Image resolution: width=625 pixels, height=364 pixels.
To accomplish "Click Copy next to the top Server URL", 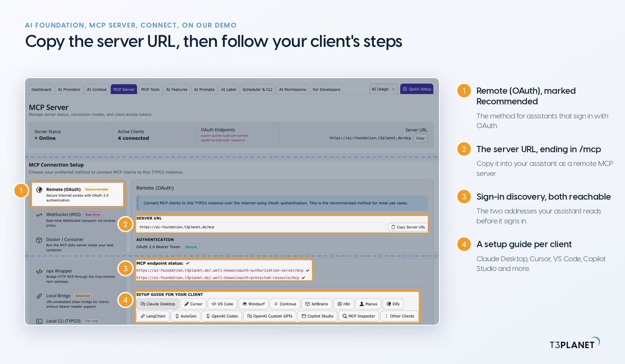I will 420,138.
